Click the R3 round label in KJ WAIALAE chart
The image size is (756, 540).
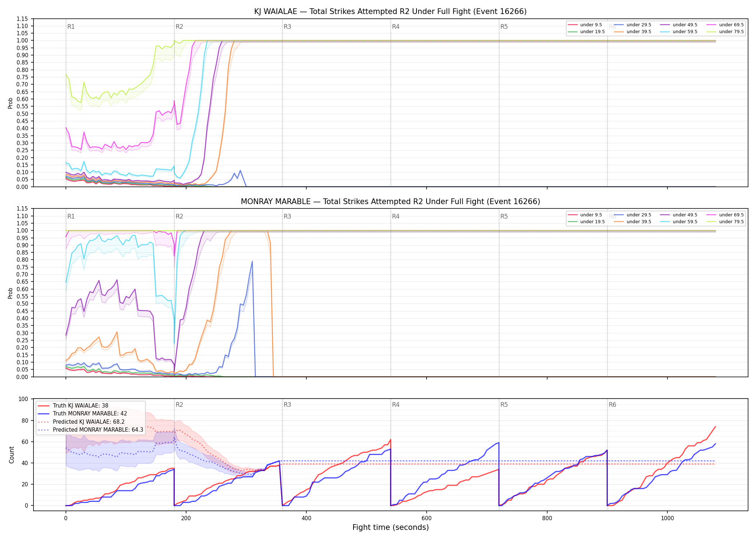[x=287, y=27]
